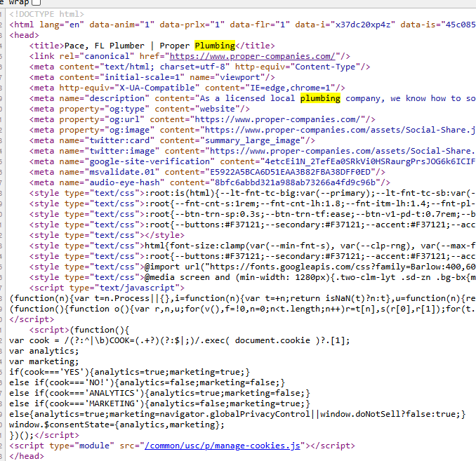Image resolution: width=476 pixels, height=461 pixels.
Task: Click the highlighted plumbing word in description
Action: (320, 98)
